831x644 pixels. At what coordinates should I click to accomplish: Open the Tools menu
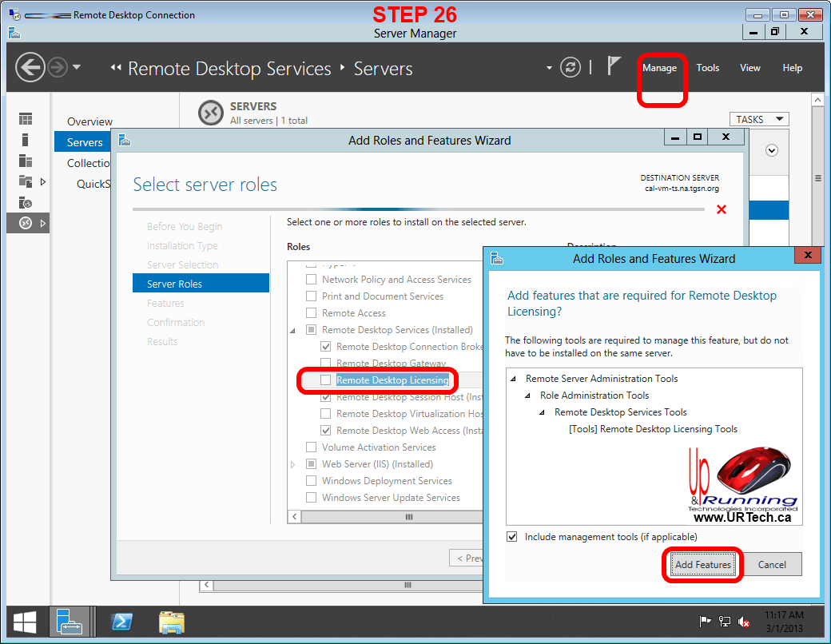(707, 68)
